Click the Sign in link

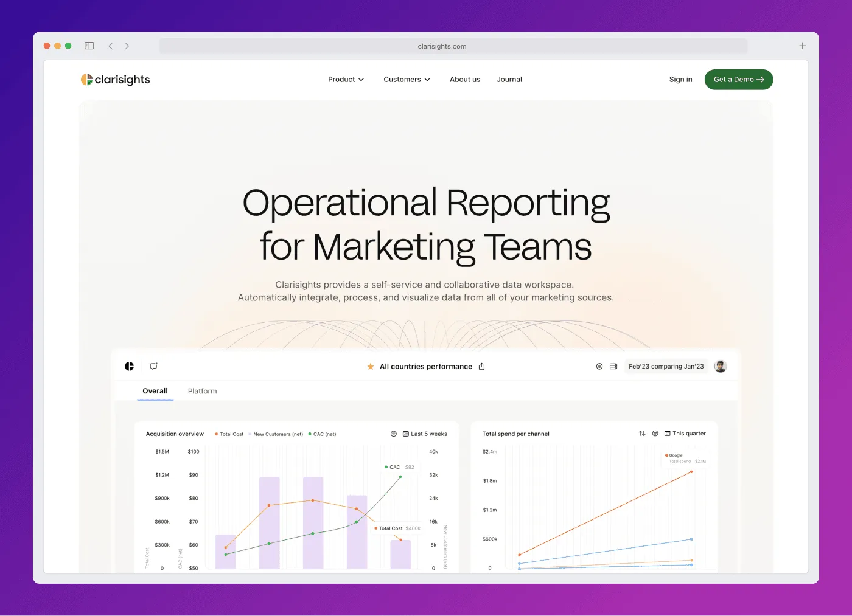[681, 80]
